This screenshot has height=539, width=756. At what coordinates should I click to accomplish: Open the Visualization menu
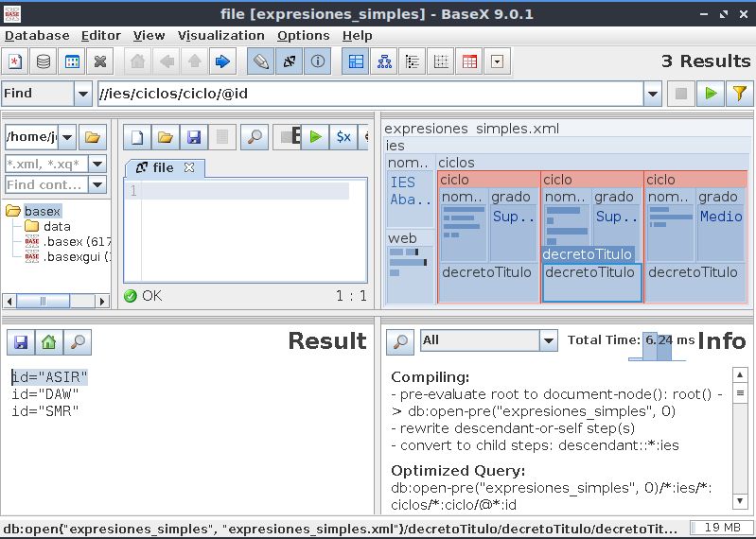[220, 35]
